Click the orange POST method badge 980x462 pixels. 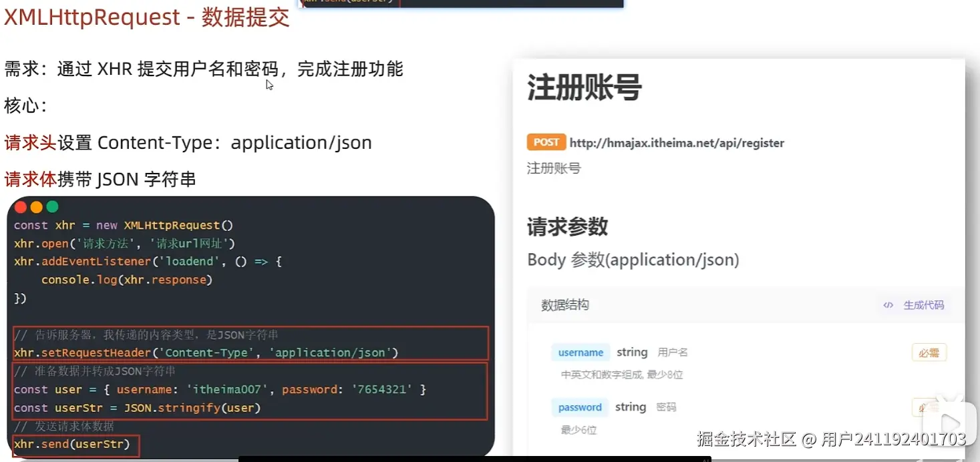point(546,142)
